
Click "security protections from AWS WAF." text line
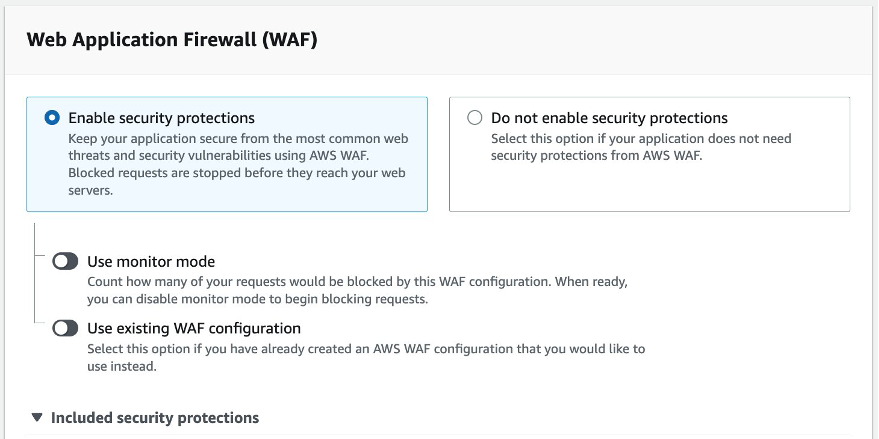597,155
